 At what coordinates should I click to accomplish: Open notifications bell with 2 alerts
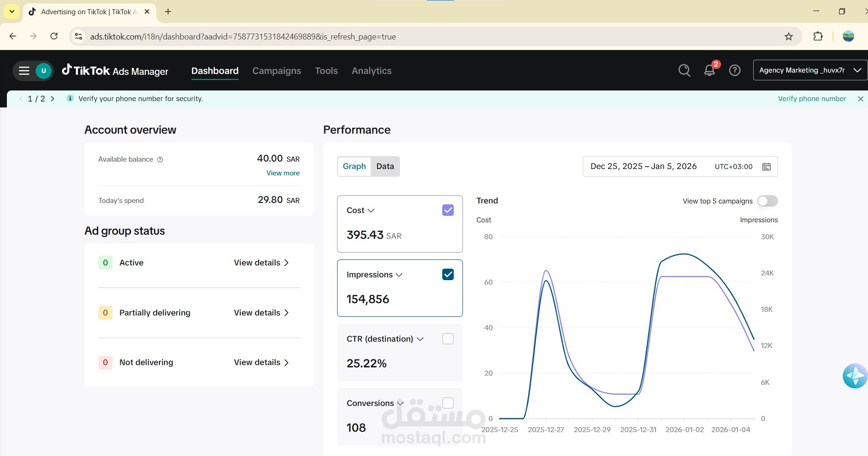[710, 70]
